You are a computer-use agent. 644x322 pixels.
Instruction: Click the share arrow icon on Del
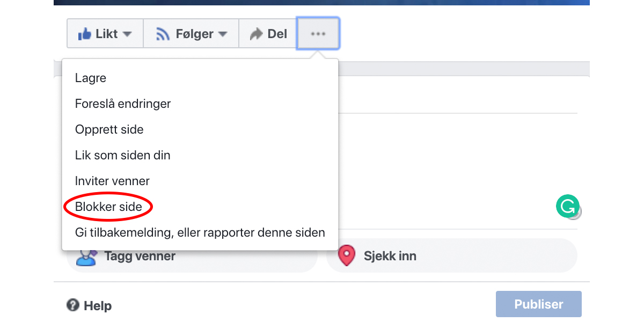click(255, 34)
